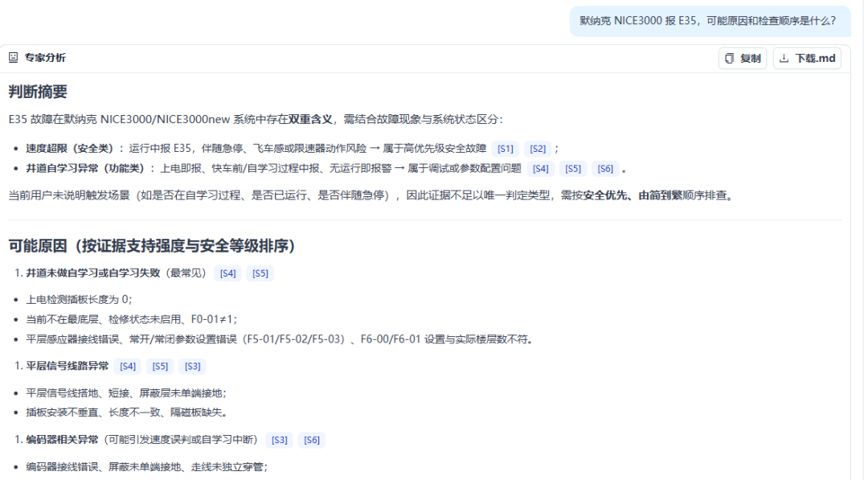Open citation [S4] beside 井道未做自学习或自学习失败
Viewport: 868px width, 480px height.
tap(227, 273)
